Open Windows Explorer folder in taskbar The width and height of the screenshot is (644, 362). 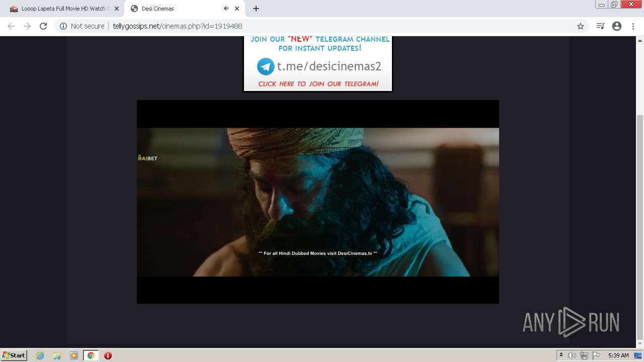click(57, 355)
